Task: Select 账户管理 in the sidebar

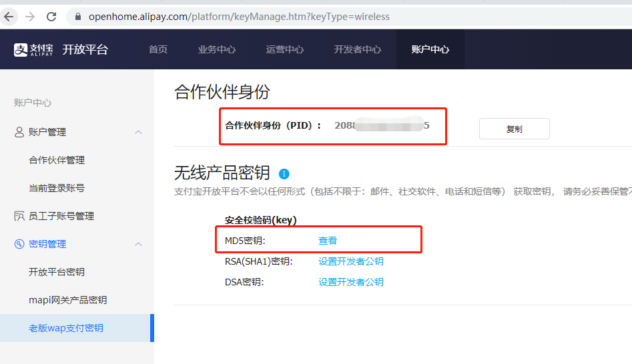Action: (47, 132)
